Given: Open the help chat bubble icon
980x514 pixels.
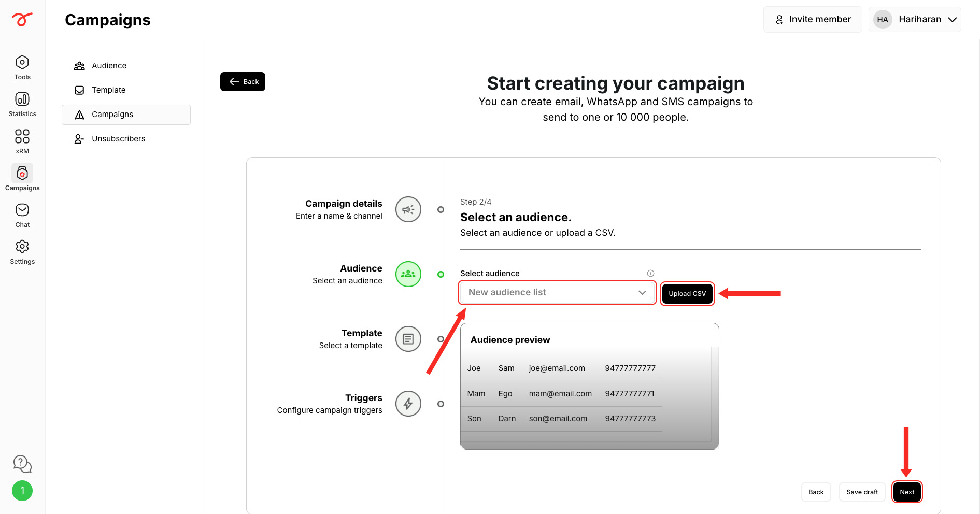Looking at the screenshot, I should click(22, 464).
